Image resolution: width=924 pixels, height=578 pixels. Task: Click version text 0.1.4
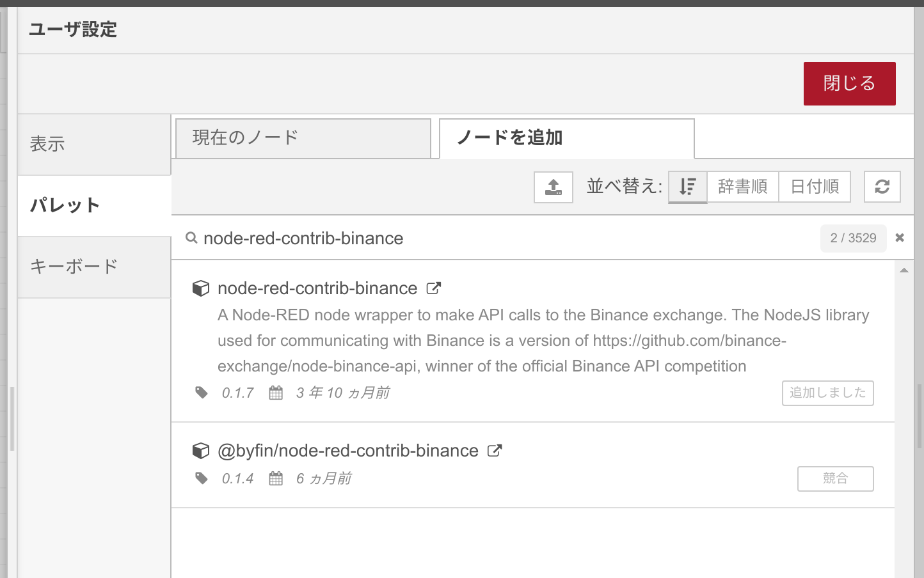click(237, 479)
